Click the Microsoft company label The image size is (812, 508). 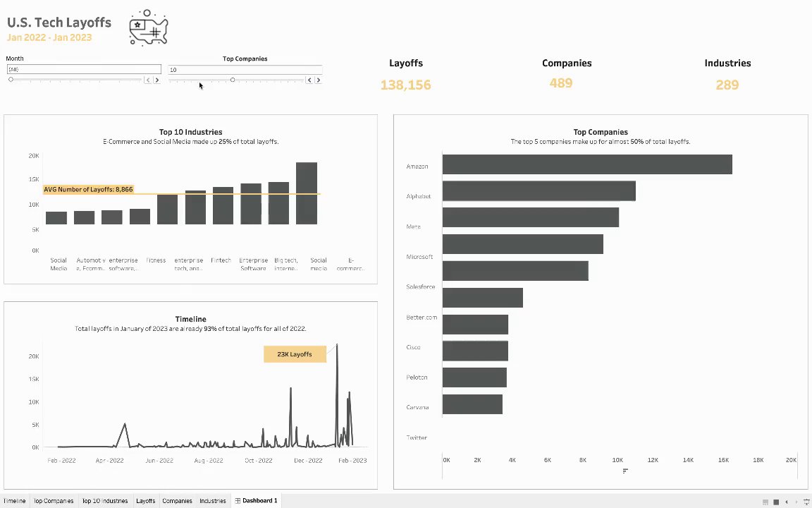click(x=419, y=257)
